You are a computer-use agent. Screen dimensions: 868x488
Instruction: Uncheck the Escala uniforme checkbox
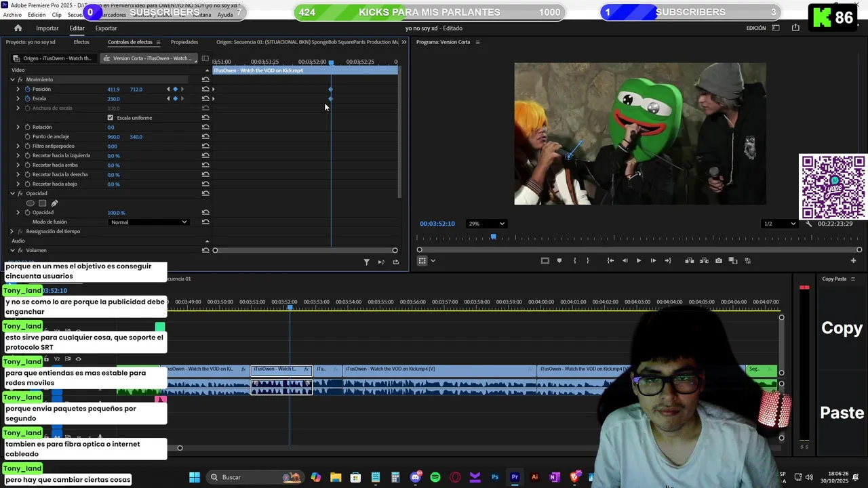[111, 117]
